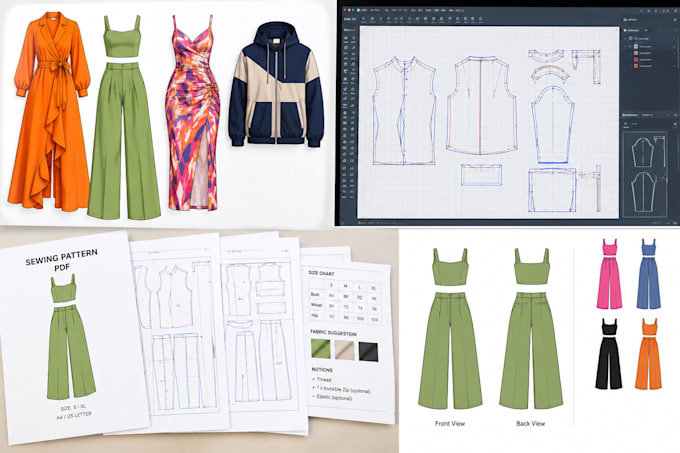Click the 'Waist' row label
The image size is (680, 453).
[316, 305]
